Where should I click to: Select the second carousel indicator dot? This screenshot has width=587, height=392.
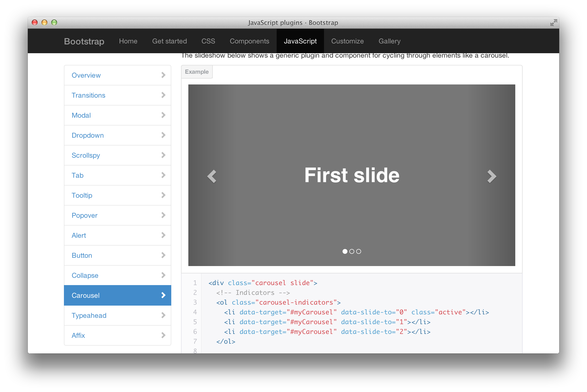[x=351, y=251]
